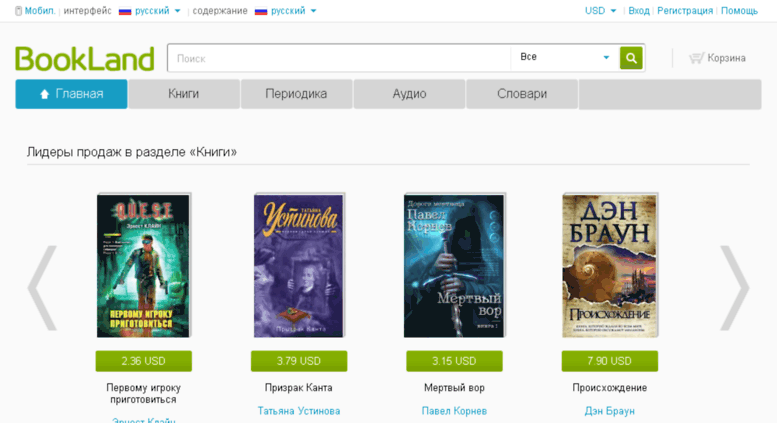Click the 7.90 USD price button
777x423 pixels.
point(610,361)
